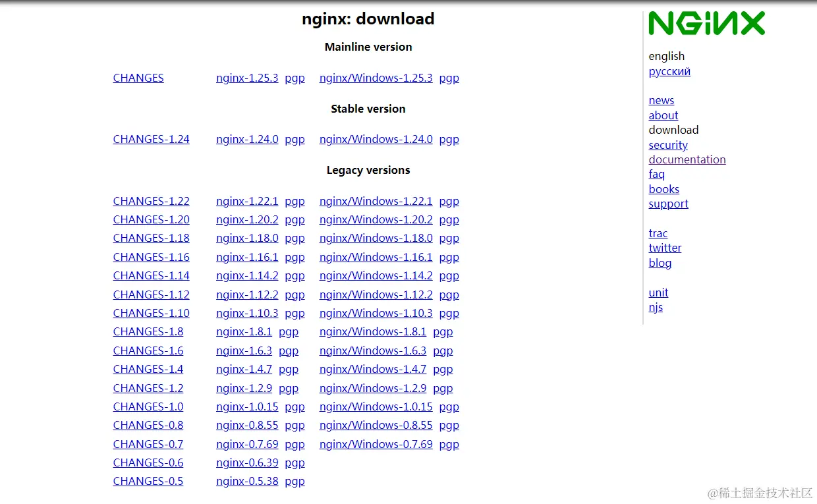Download nginx-1.16.1

pyautogui.click(x=247, y=257)
